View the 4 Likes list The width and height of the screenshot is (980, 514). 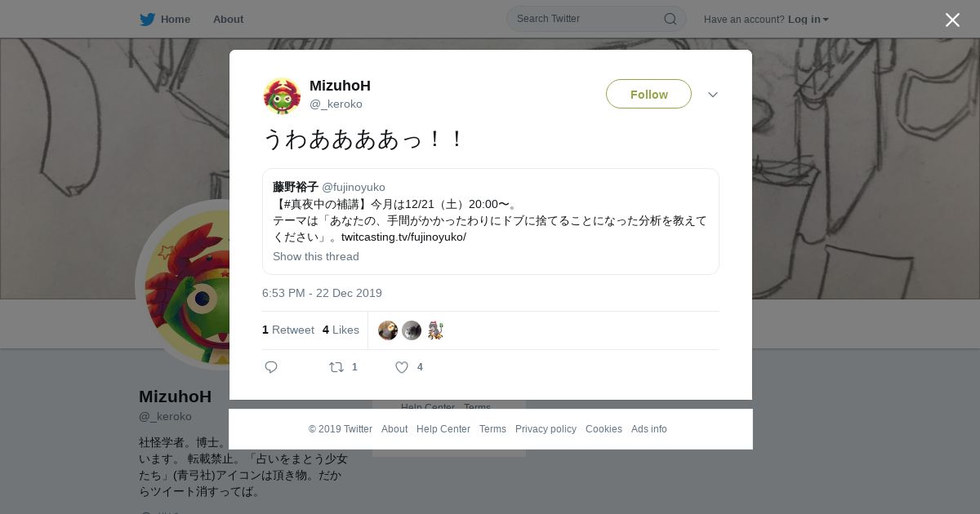click(x=341, y=330)
